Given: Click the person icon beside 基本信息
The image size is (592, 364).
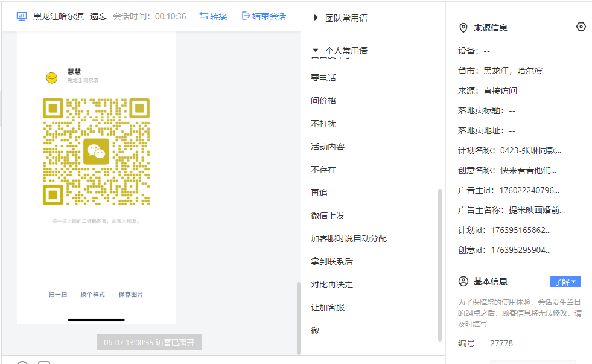Looking at the screenshot, I should click(463, 281).
